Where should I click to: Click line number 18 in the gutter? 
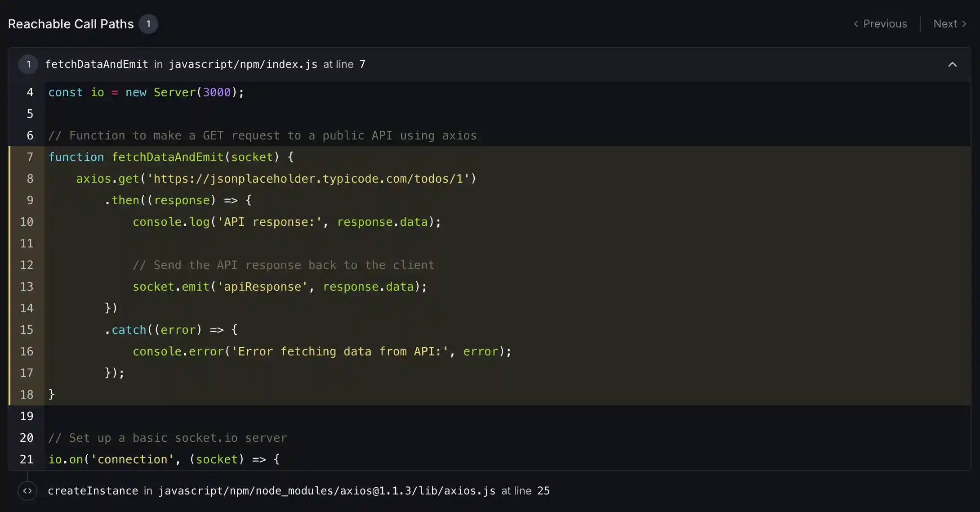point(27,395)
